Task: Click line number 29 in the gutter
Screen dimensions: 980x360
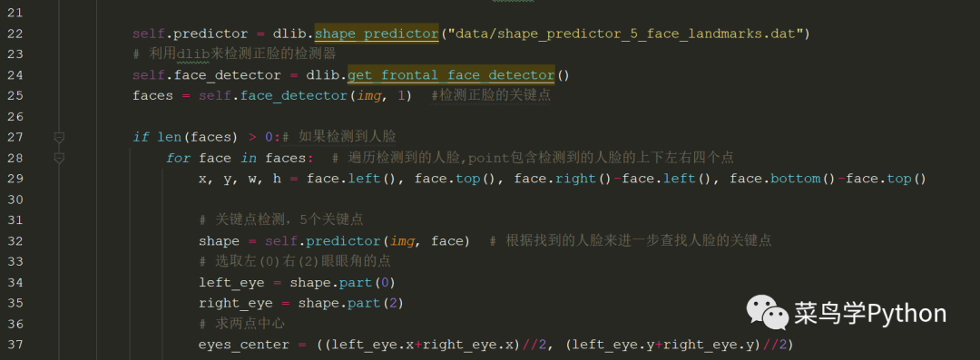Action: [x=15, y=179]
